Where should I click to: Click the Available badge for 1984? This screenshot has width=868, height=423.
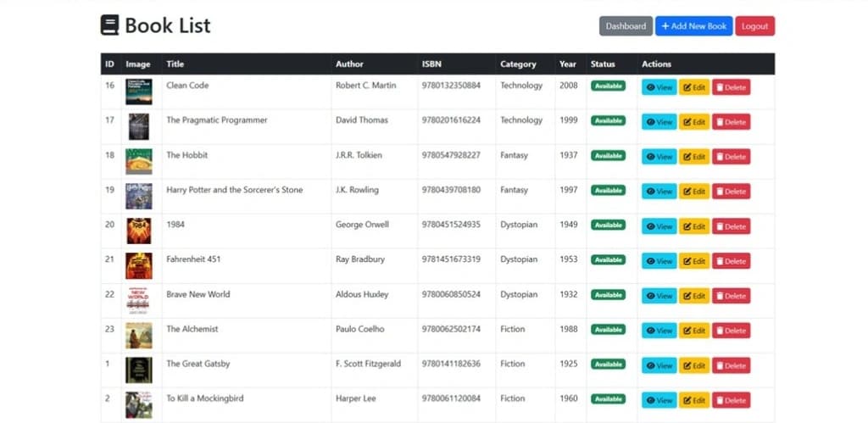[x=608, y=225]
